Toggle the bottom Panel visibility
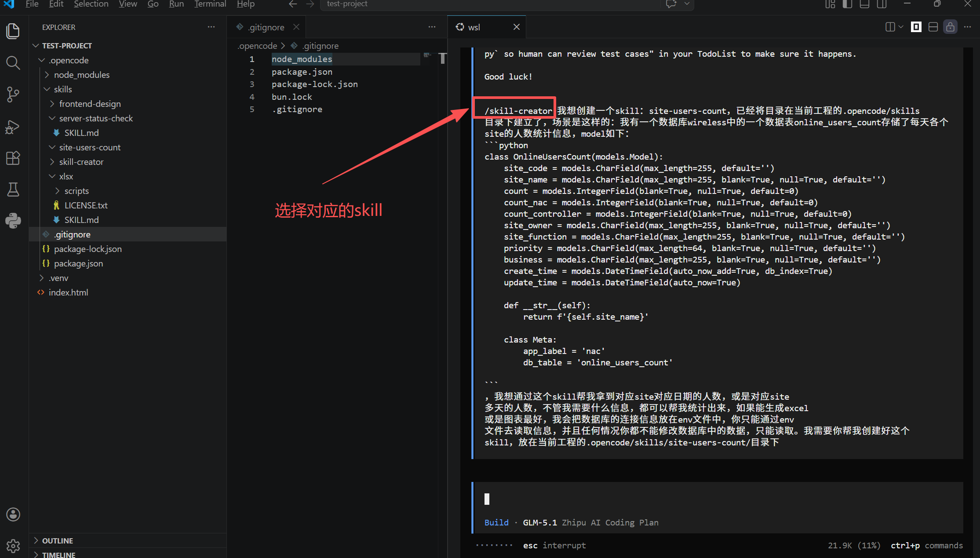Screen dimensions: 980x558 pos(864,4)
